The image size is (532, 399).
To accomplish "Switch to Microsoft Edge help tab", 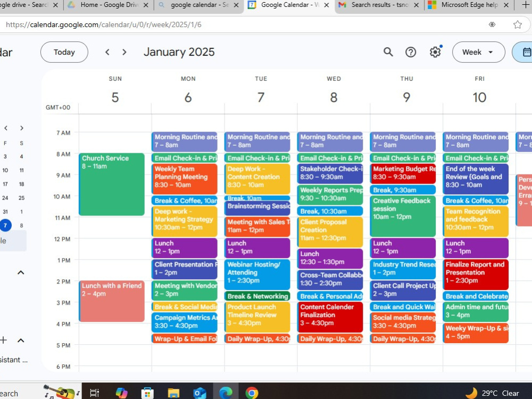I will point(469,5).
